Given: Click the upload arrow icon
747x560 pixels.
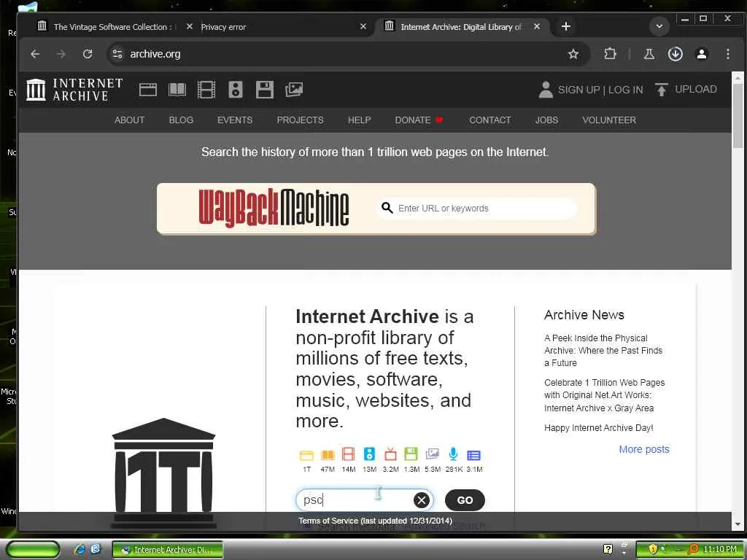Looking at the screenshot, I should (661, 90).
